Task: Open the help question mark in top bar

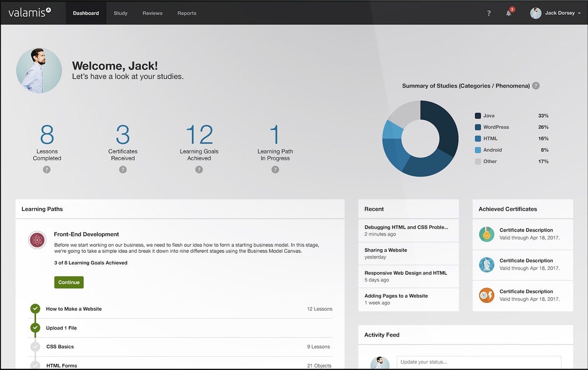Action: tap(489, 13)
